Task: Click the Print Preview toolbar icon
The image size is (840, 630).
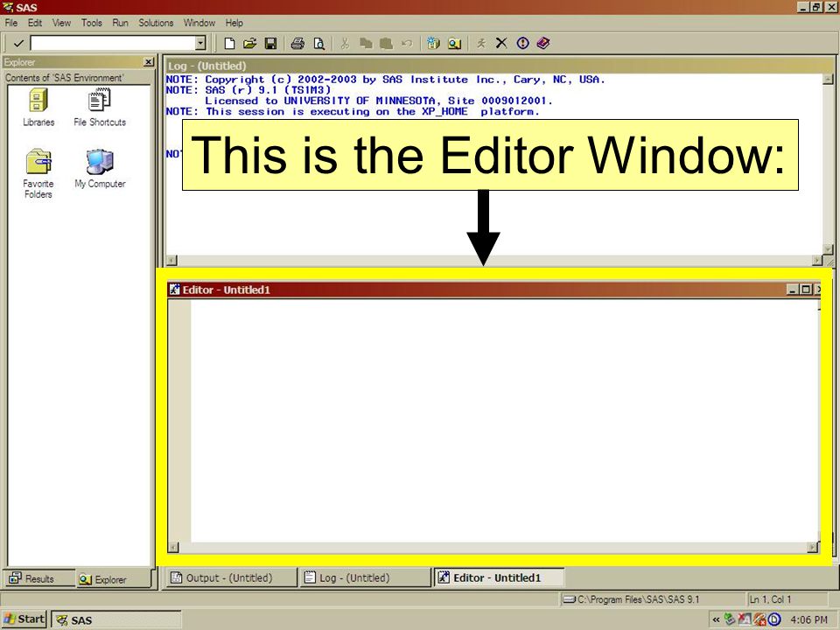Action: (318, 44)
